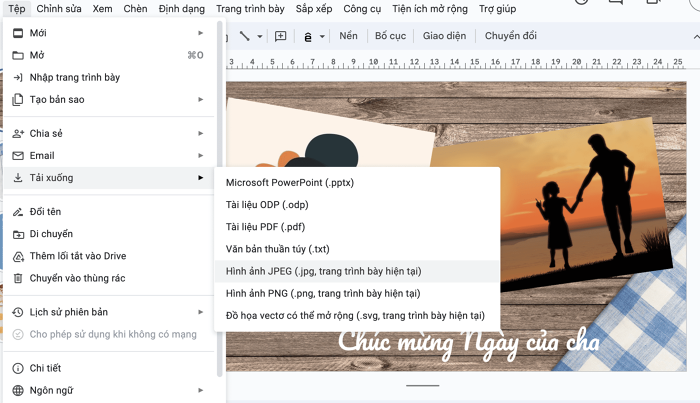
Task: Select the line tool in toolbar
Action: click(x=244, y=36)
